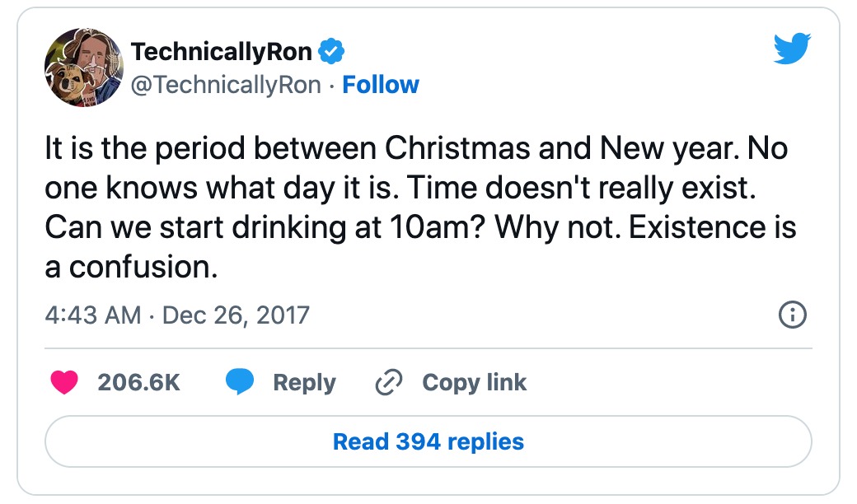Screen dimensions: 857x504
Task: Click the blue verified badge
Action: tap(331, 52)
